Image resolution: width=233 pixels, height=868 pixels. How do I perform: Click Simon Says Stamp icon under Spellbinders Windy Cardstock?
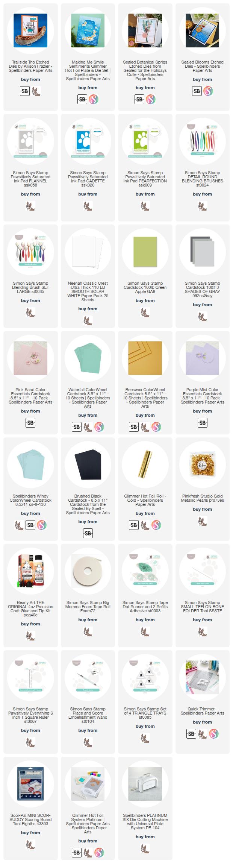click(19, 525)
